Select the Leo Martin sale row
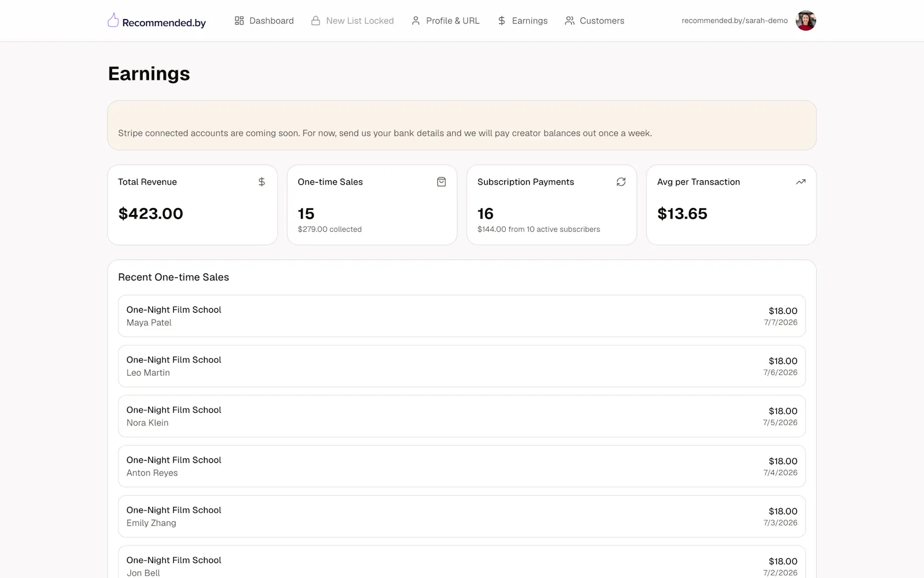Viewport: 924px width, 578px height. pos(462,366)
